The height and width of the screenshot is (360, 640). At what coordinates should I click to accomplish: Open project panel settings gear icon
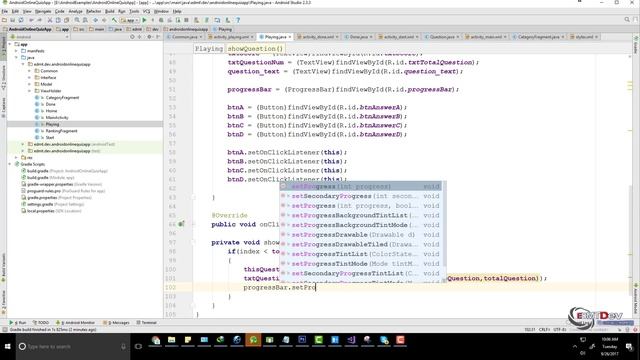149,37
